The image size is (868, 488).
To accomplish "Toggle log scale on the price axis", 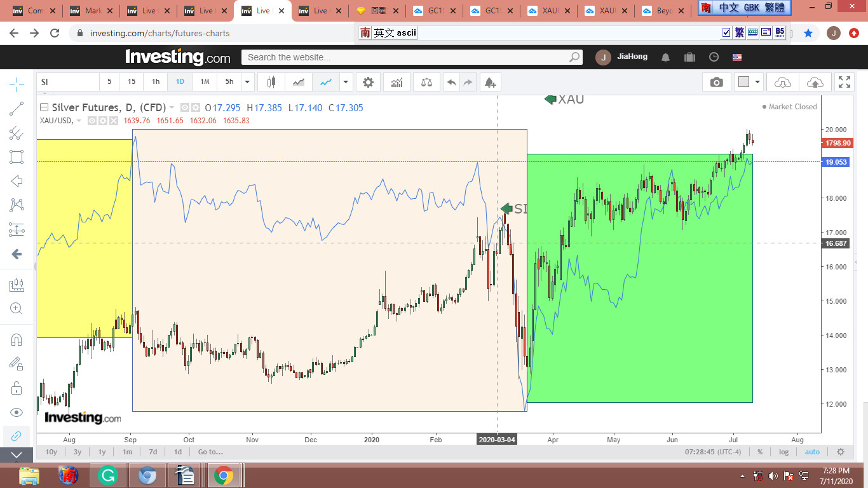I will (783, 452).
